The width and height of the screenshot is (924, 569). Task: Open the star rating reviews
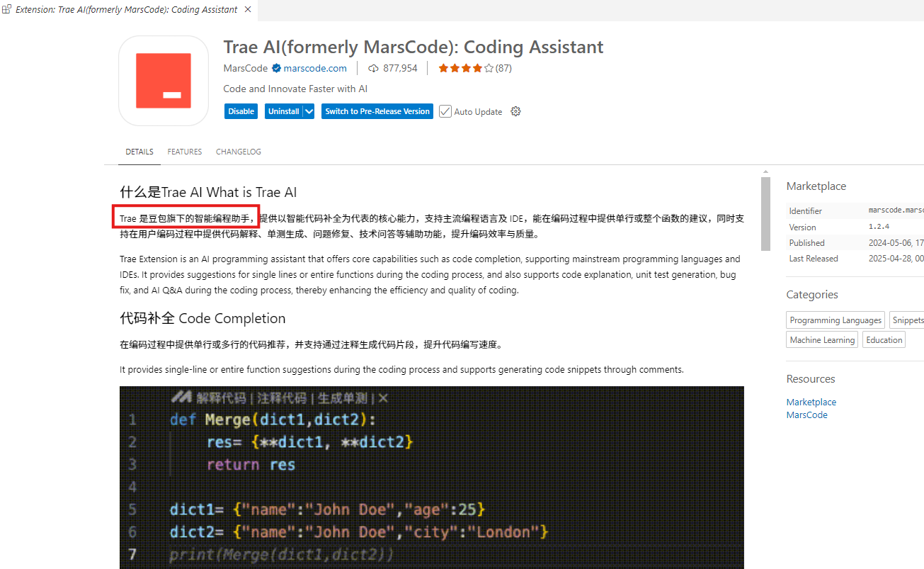click(x=466, y=69)
